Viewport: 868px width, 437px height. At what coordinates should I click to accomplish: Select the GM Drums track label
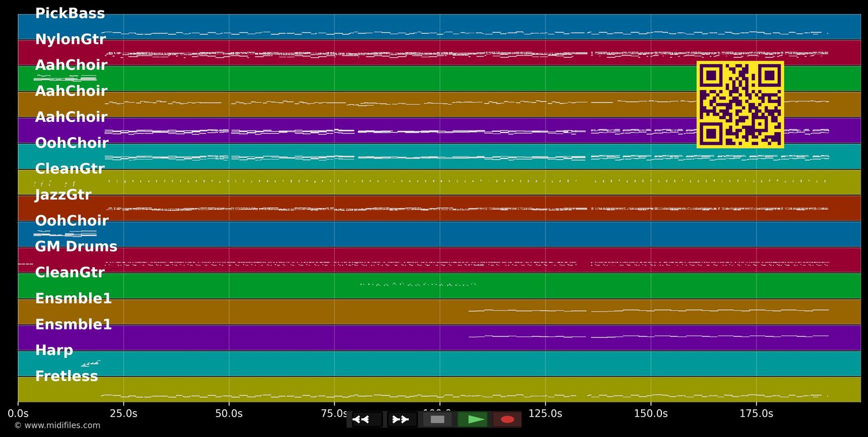tap(76, 247)
